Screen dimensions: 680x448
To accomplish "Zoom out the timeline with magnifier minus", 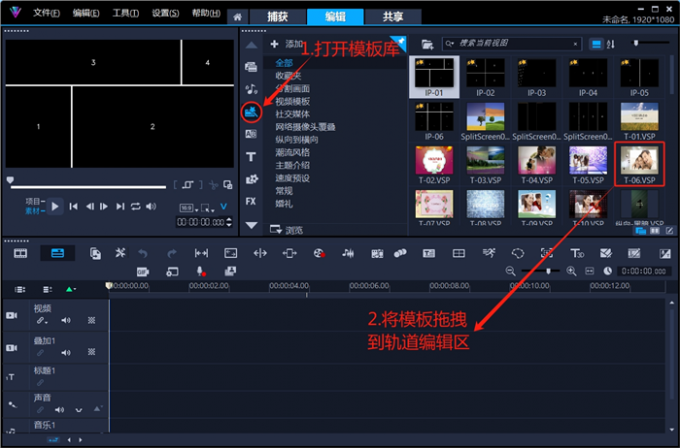I will click(x=510, y=271).
